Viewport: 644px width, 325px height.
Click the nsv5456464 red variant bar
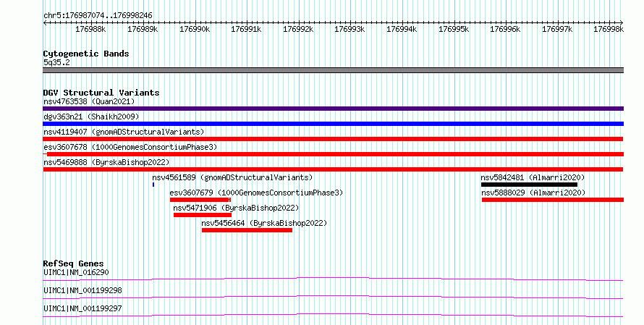coord(247,230)
